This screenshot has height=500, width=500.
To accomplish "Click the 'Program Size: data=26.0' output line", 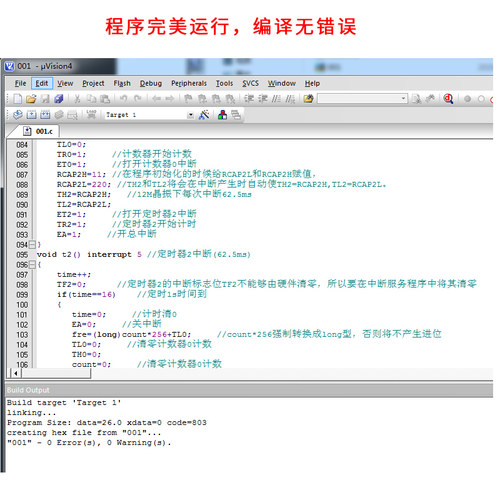I will pyautogui.click(x=107, y=423).
